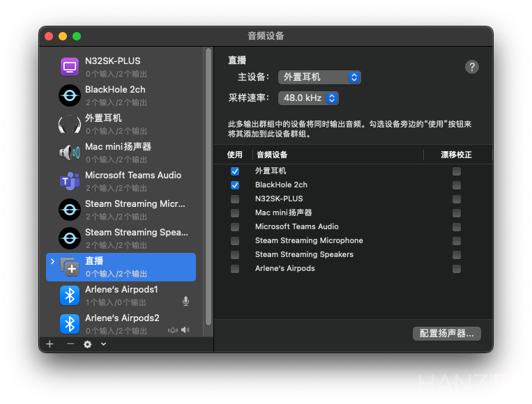Enable 使用 for Steam Streaming Speakers
Viewport: 532px width, 404px height.
coord(235,254)
